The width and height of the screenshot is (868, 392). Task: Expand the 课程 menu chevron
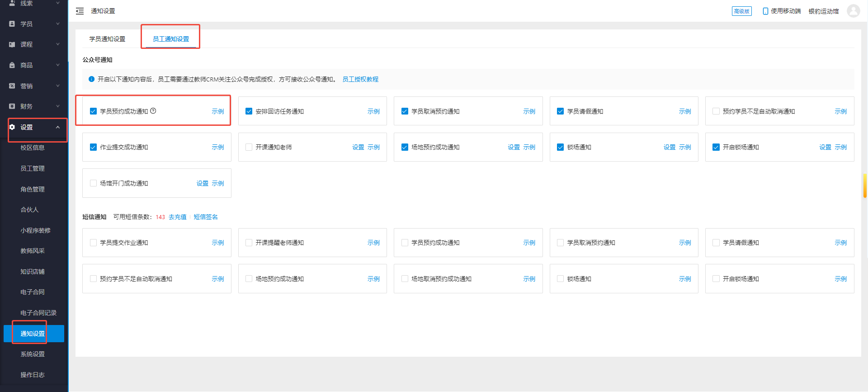(58, 44)
